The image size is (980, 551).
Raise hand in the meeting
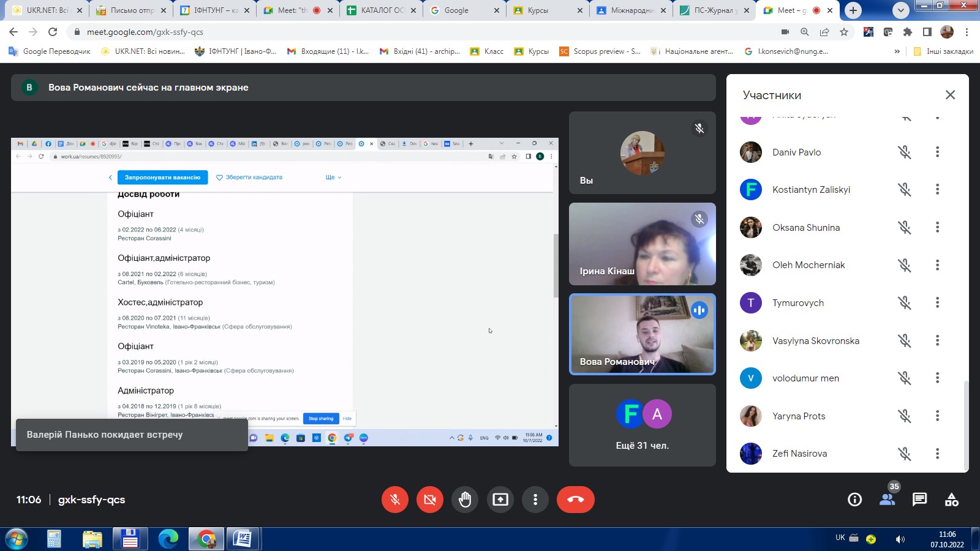coord(465,500)
